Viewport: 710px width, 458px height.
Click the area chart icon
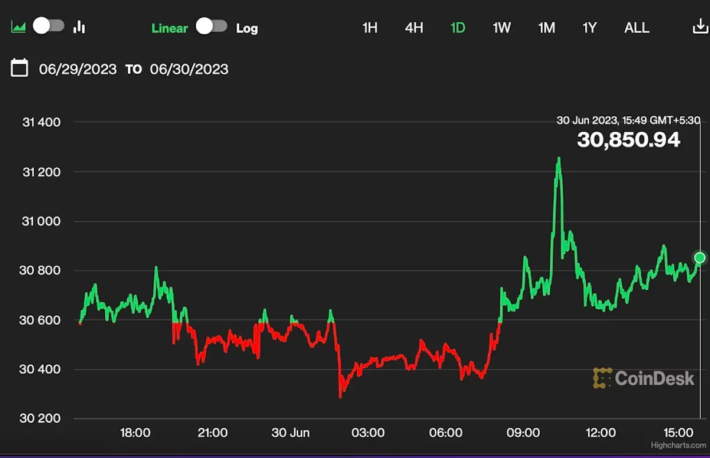click(x=18, y=27)
